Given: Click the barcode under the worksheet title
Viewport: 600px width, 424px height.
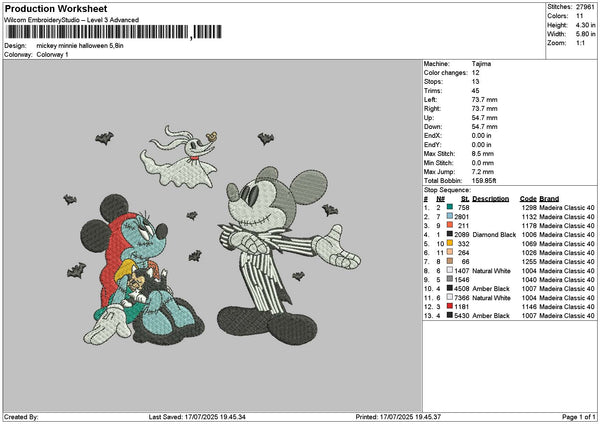Looking at the screenshot, I should (x=114, y=32).
